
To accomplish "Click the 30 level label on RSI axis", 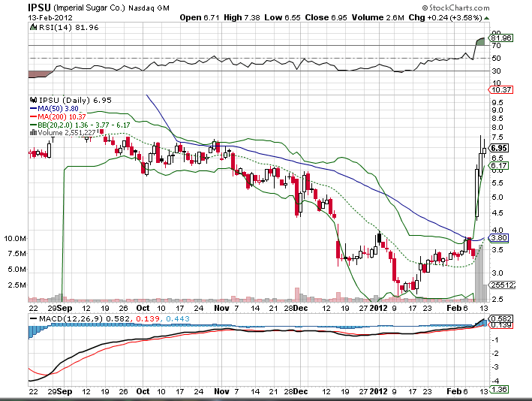I will [497, 71].
